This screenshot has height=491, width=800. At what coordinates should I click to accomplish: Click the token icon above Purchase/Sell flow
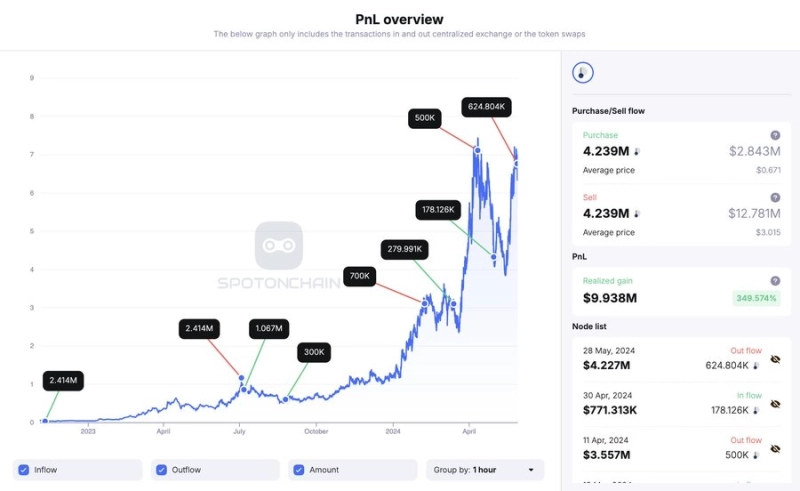click(x=583, y=73)
